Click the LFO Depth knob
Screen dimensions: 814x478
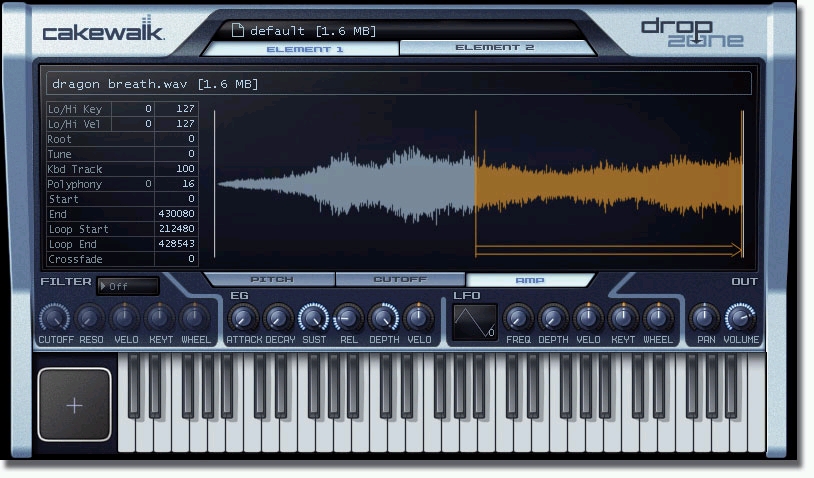(552, 318)
